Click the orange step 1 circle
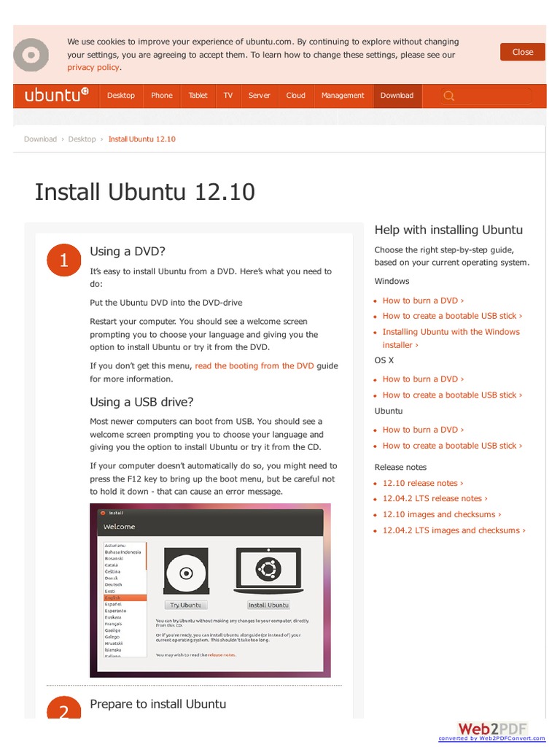Screen dimensions: 560x747 [64, 260]
